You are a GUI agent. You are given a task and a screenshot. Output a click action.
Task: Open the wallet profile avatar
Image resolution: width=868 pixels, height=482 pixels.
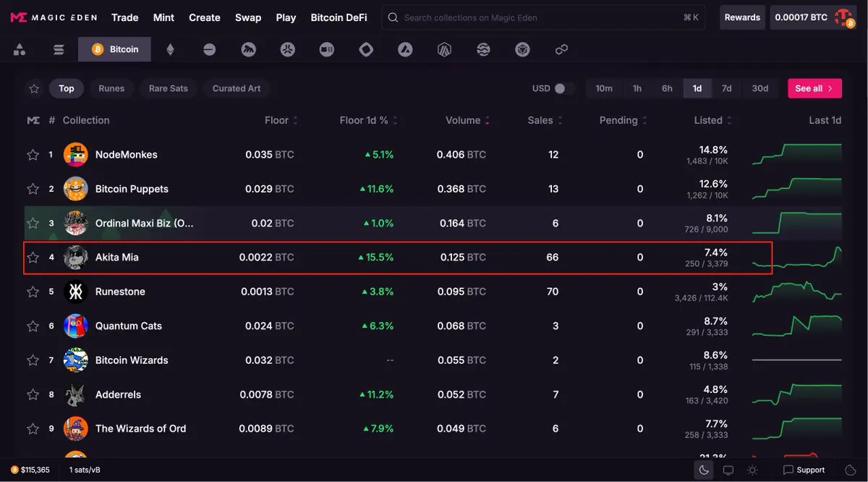[844, 17]
